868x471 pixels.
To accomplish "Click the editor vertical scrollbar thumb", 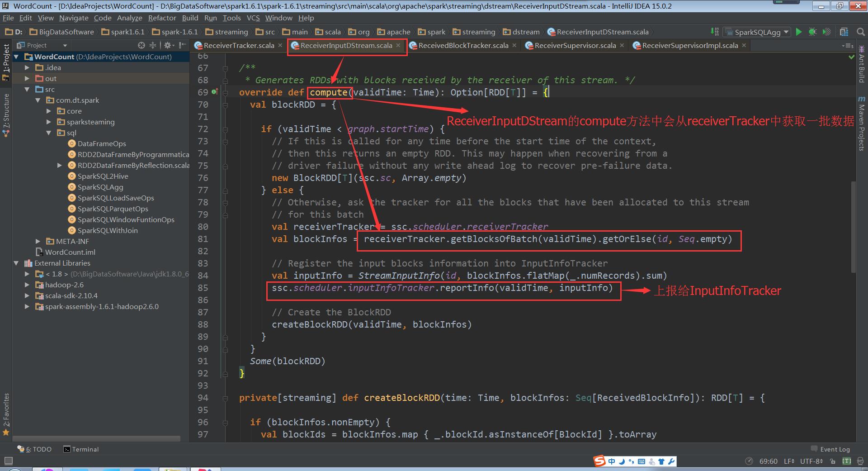I will (x=853, y=227).
